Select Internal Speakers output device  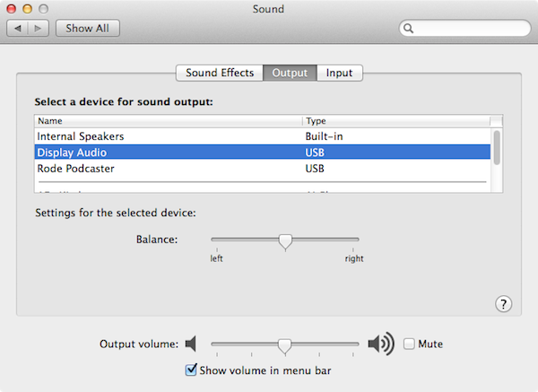pyautogui.click(x=263, y=136)
